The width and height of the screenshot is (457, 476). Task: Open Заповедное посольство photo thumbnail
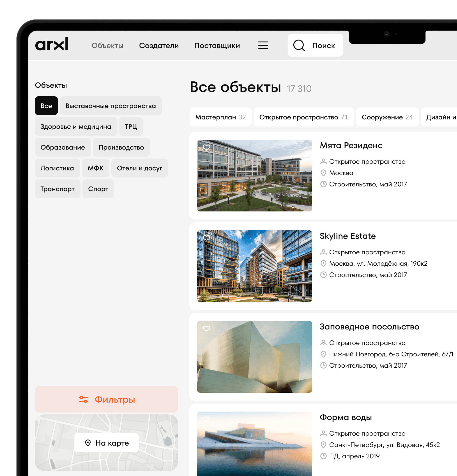[x=255, y=357]
